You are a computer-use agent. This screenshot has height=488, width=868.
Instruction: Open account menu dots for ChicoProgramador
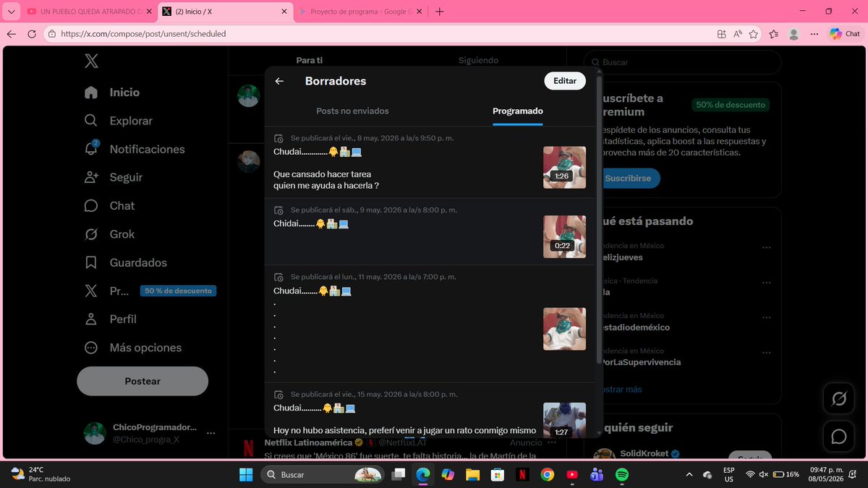[211, 433]
